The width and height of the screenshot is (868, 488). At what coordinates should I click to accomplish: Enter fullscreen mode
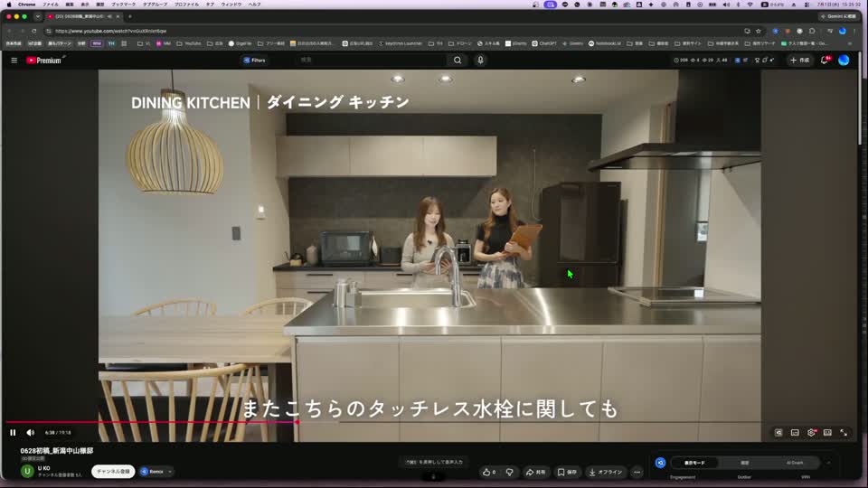click(844, 433)
